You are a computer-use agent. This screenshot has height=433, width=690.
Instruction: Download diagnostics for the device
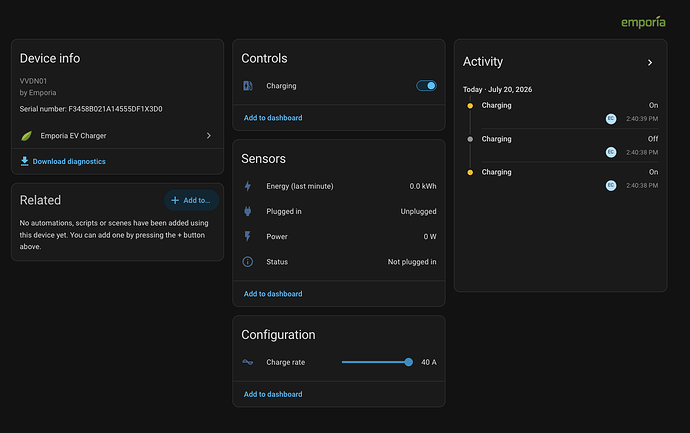click(63, 161)
